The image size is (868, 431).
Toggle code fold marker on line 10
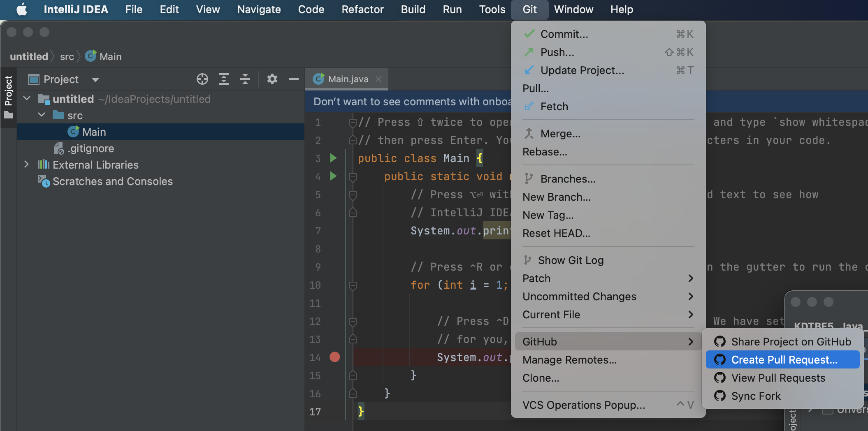pyautogui.click(x=353, y=285)
